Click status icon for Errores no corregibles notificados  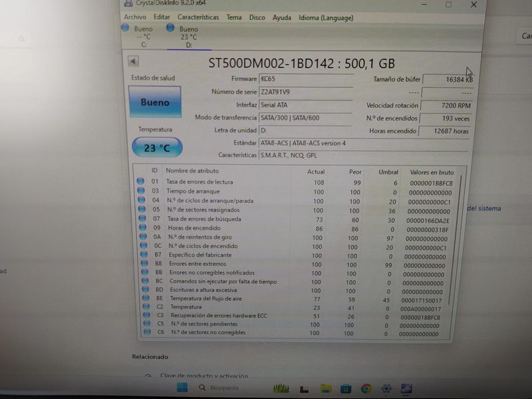tap(144, 272)
